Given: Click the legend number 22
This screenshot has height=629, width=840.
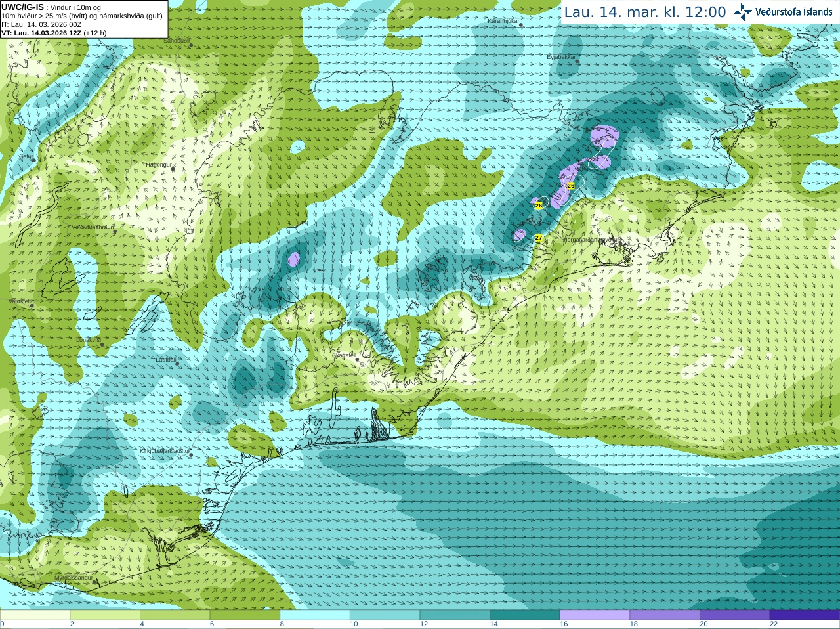Looking at the screenshot, I should pos(774,624).
